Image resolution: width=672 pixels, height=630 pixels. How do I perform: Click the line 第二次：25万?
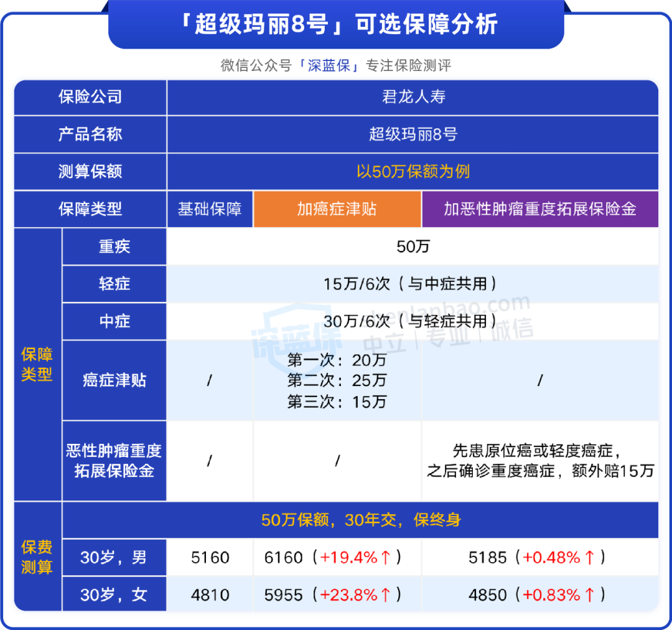pos(337,380)
